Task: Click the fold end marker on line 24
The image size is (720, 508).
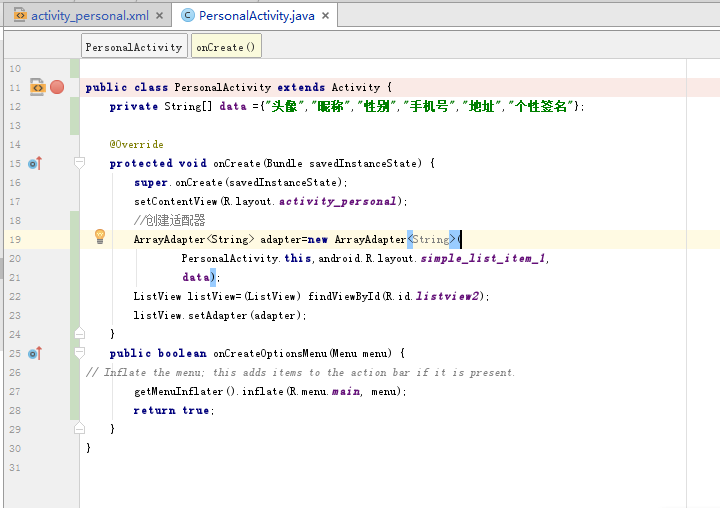Action: click(79, 333)
